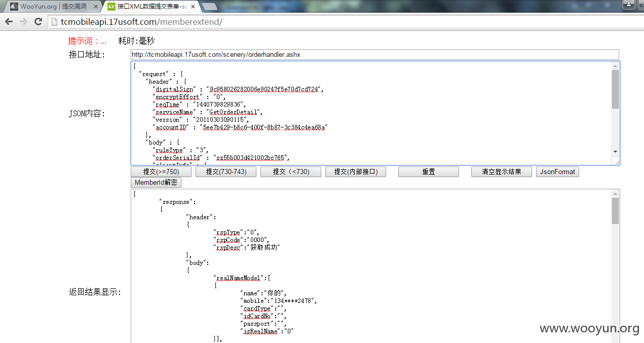Reload the page with the refresh icon
The height and width of the screenshot is (343, 644).
coord(38,22)
